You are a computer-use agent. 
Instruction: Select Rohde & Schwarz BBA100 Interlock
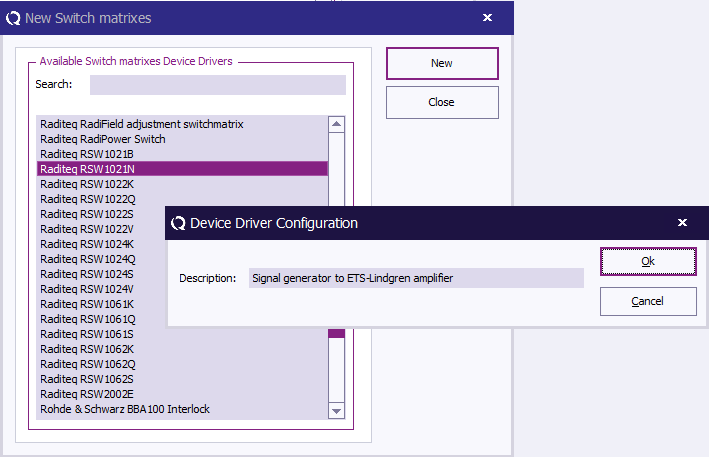(125, 409)
